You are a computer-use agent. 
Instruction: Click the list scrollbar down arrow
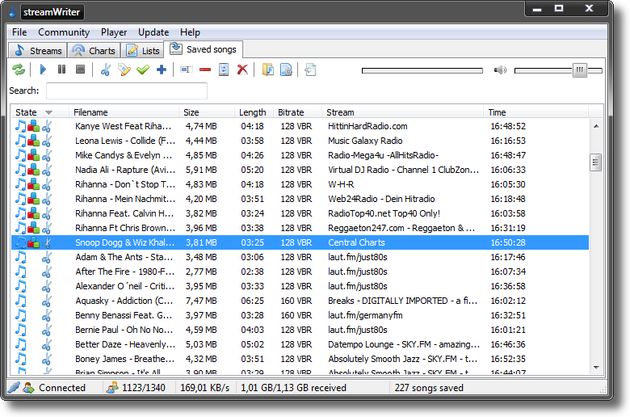596,367
